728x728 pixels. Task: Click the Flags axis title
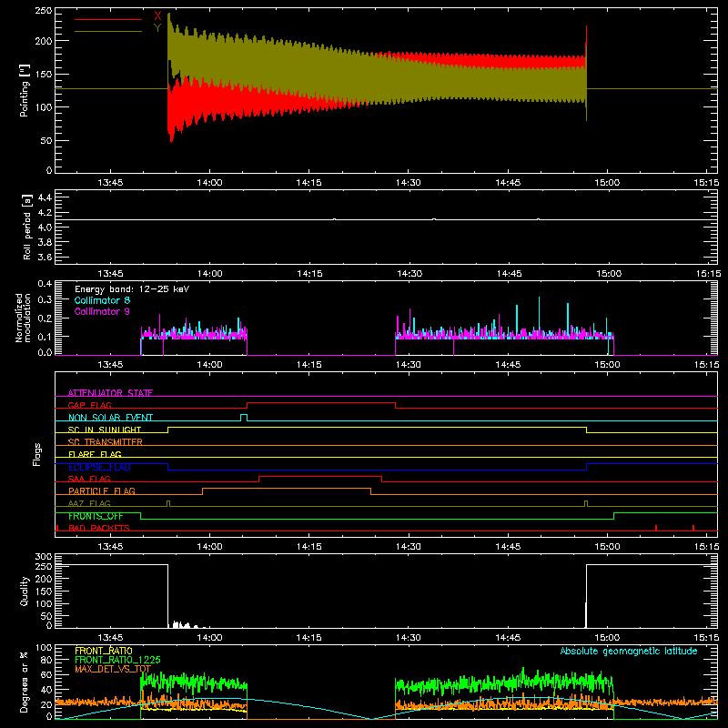point(36,454)
